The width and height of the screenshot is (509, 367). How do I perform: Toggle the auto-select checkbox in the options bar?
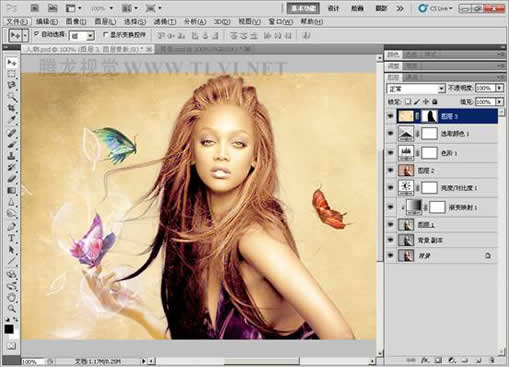(x=37, y=34)
